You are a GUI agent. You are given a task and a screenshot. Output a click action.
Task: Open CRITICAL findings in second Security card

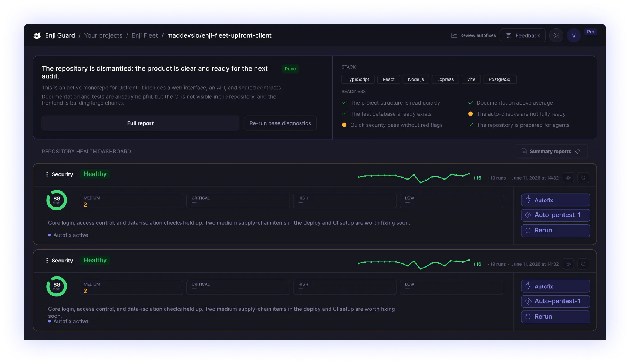tap(238, 287)
